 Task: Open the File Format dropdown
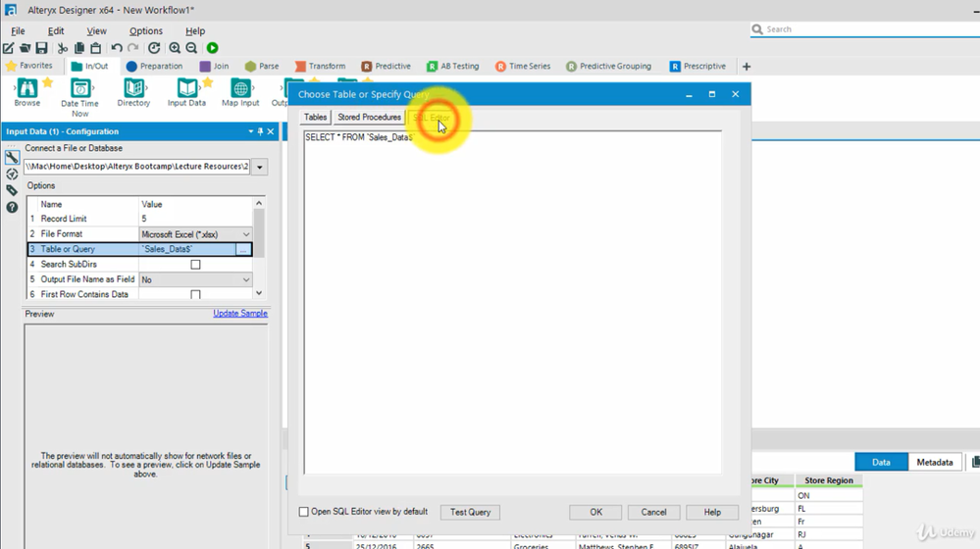tap(246, 234)
